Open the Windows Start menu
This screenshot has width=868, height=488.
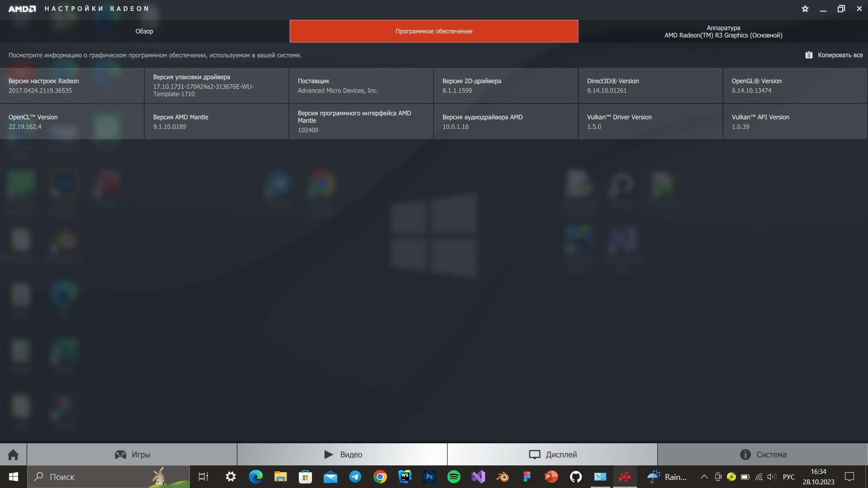14,477
